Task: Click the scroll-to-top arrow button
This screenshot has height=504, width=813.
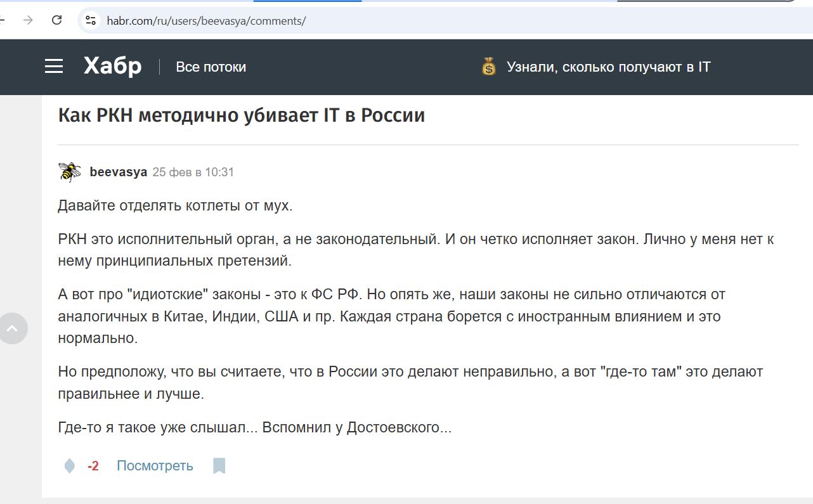Action: pyautogui.click(x=13, y=328)
